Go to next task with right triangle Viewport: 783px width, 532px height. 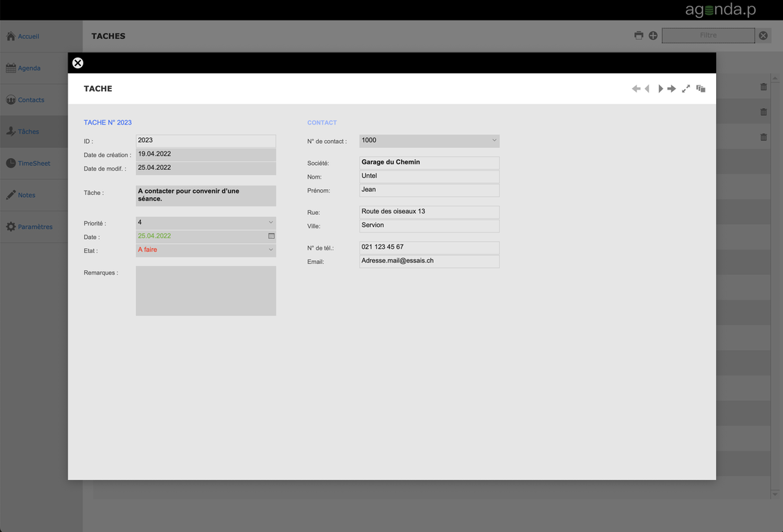661,89
